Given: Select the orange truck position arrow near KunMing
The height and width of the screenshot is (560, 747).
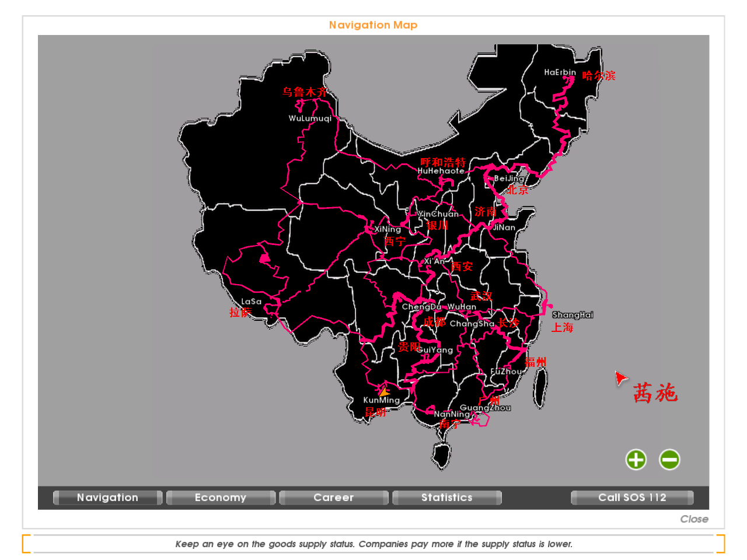Looking at the screenshot, I should tap(383, 392).
